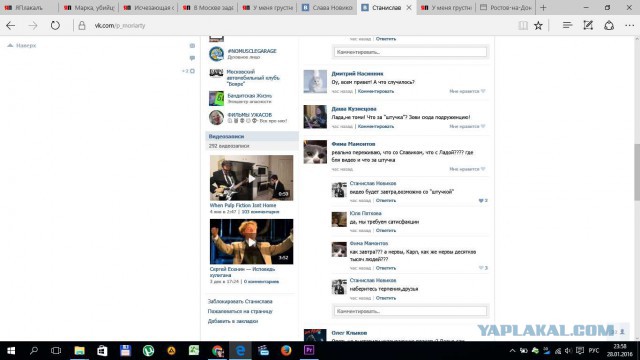The height and width of the screenshot is (360, 640).
Task: Open Дмитрий Насинник profile name
Action: click(x=357, y=74)
